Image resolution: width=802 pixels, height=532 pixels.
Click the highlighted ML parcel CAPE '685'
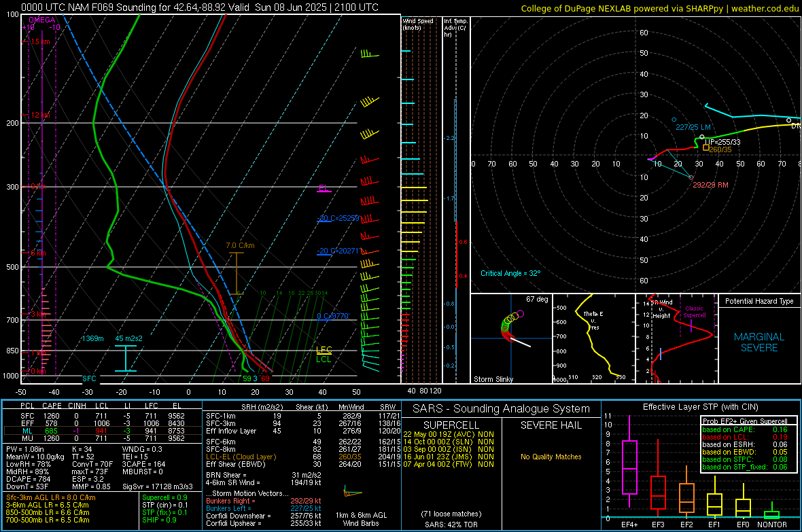[51, 431]
